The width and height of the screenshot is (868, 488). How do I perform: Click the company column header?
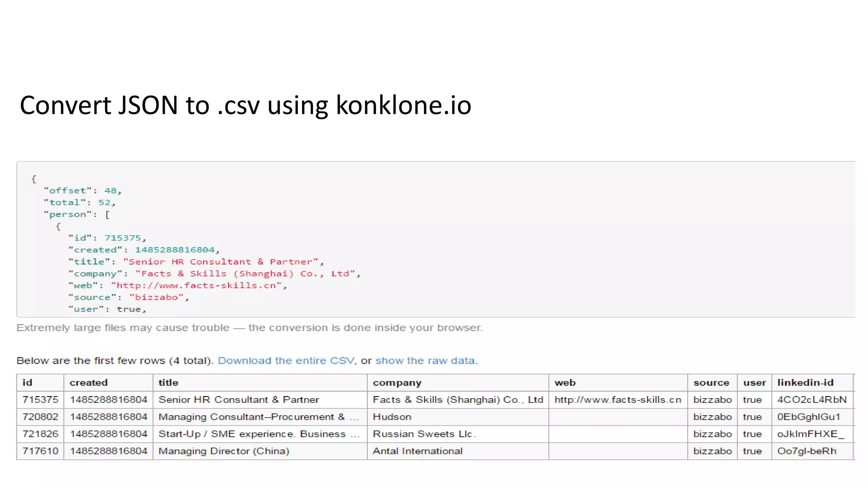[x=397, y=383]
